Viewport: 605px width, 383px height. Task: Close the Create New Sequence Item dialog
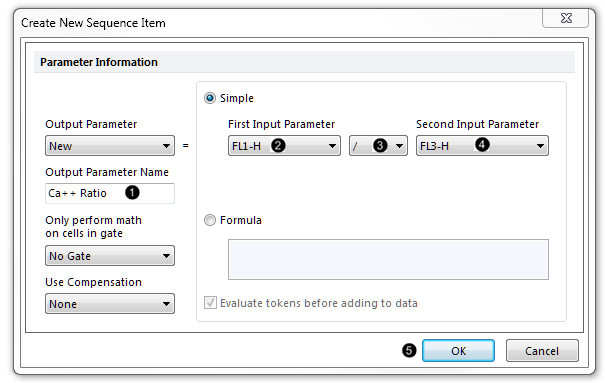pyautogui.click(x=566, y=18)
